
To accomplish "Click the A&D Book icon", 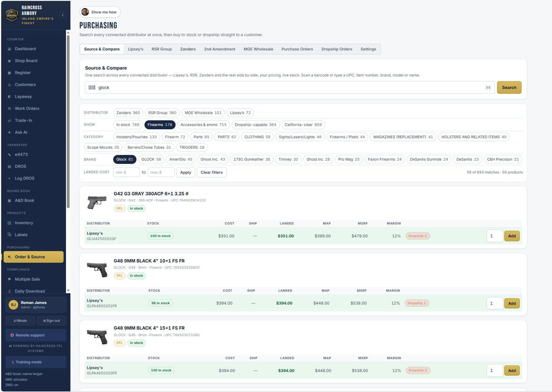I will pyautogui.click(x=9, y=200).
